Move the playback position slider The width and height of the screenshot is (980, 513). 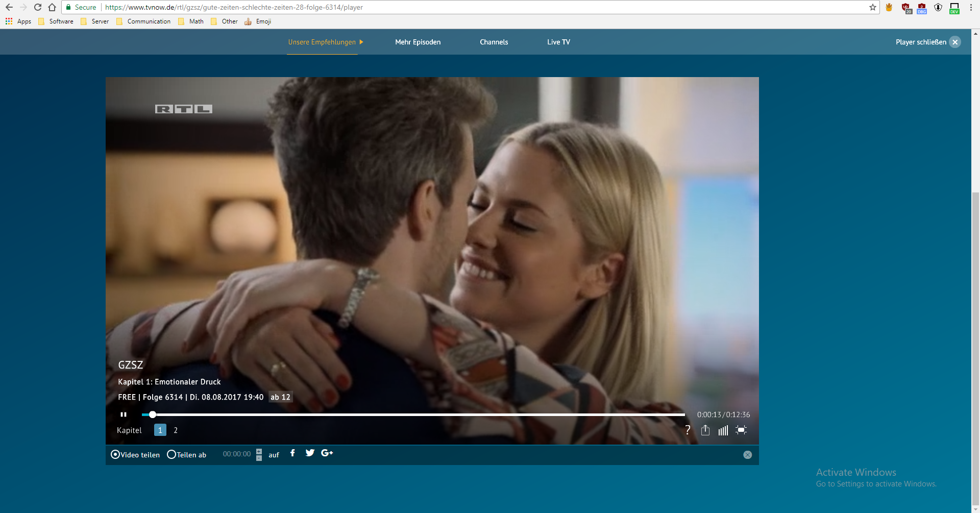click(x=152, y=414)
